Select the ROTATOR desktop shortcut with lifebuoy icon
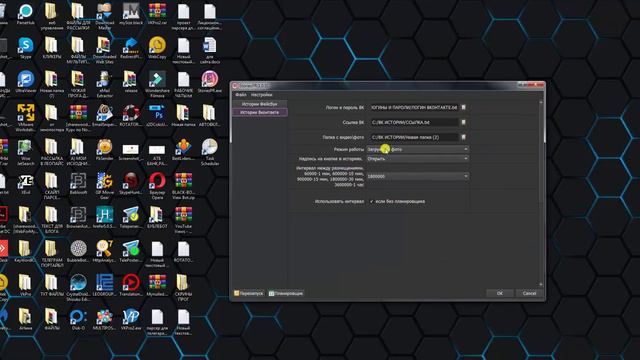The width and height of the screenshot is (640, 360). point(131,115)
